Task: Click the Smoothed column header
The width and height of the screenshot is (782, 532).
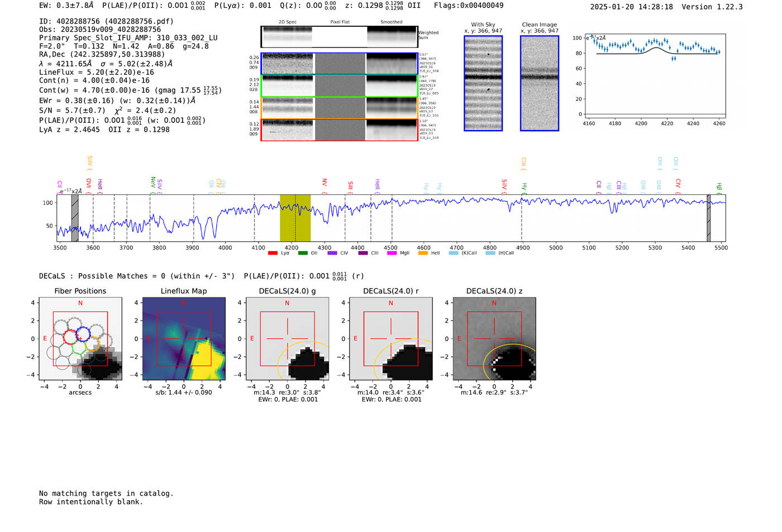Action: click(392, 22)
